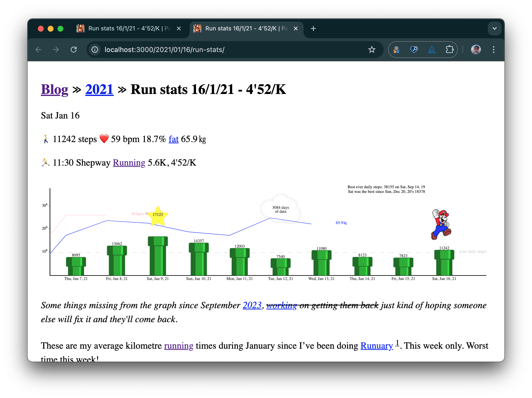532x398 pixels.
Task: Open the Blog breadcrumb link
Action: tap(55, 89)
